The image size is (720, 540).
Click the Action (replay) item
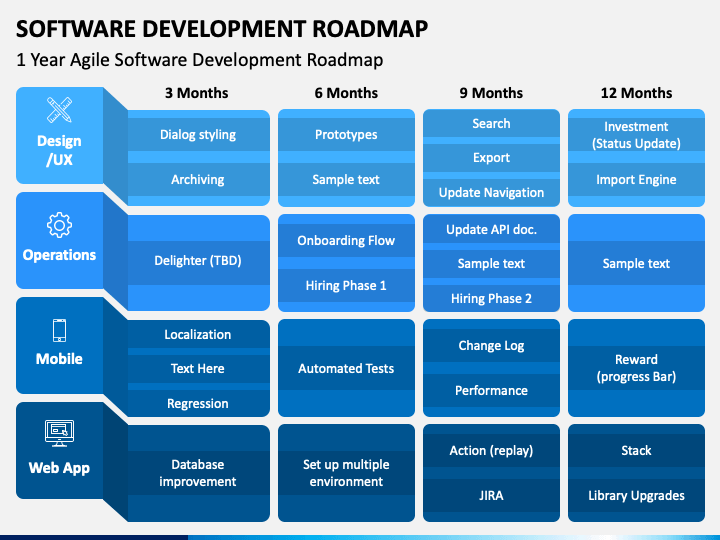pyautogui.click(x=491, y=450)
